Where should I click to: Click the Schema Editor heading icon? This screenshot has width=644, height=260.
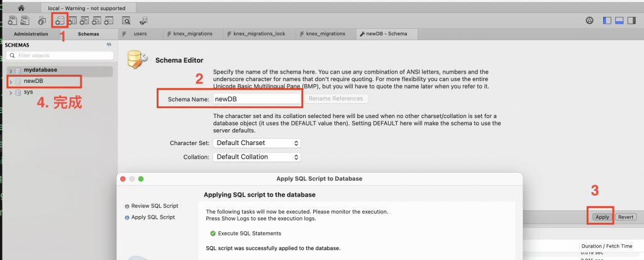tap(137, 60)
